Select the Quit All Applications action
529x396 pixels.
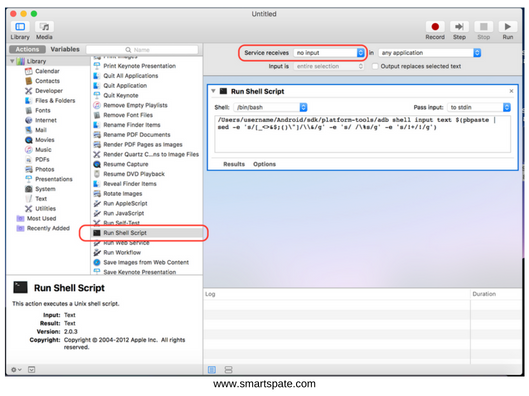click(x=131, y=76)
